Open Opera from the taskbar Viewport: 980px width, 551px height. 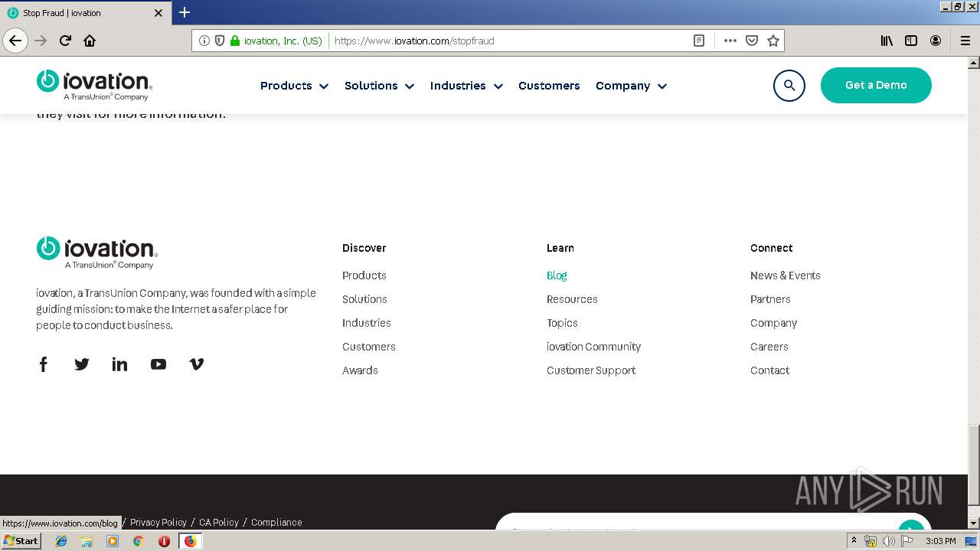point(164,541)
